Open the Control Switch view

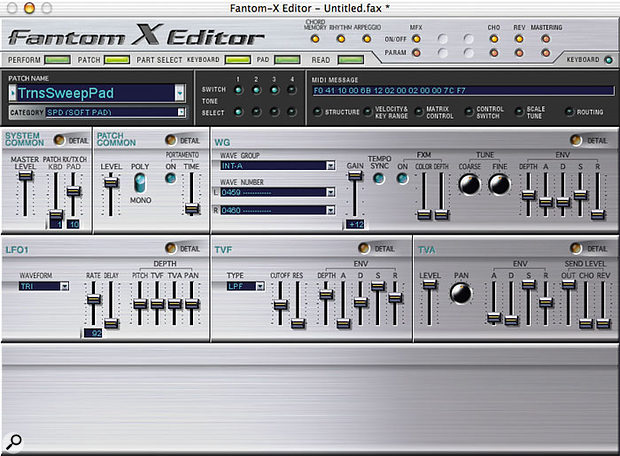point(469,112)
